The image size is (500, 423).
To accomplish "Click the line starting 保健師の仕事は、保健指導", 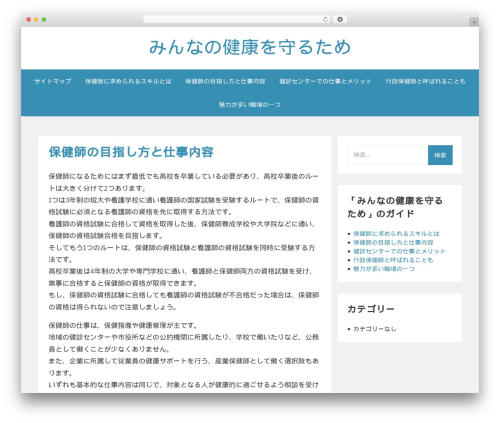I will point(123,325).
